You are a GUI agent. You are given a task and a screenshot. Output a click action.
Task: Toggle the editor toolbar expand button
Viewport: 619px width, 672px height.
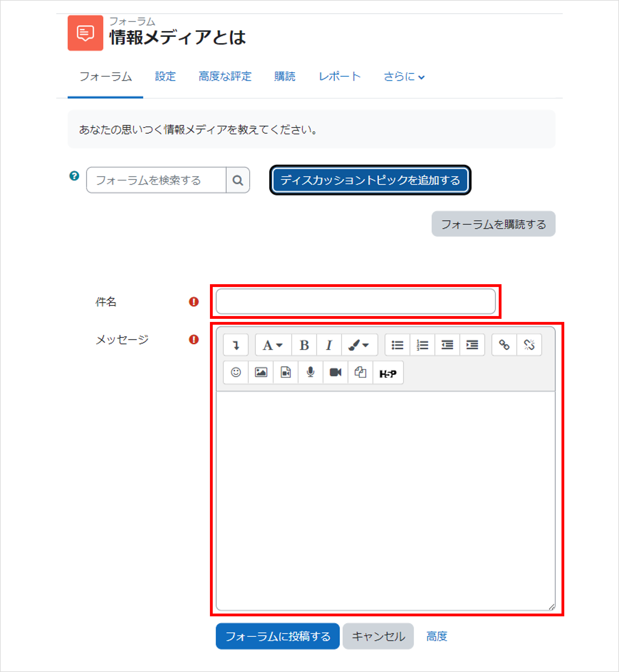[236, 345]
